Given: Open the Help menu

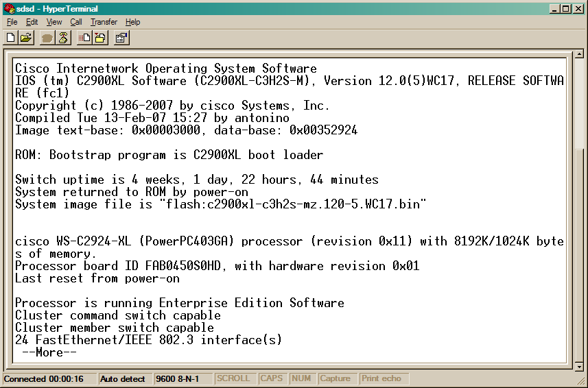Looking at the screenshot, I should pos(132,22).
